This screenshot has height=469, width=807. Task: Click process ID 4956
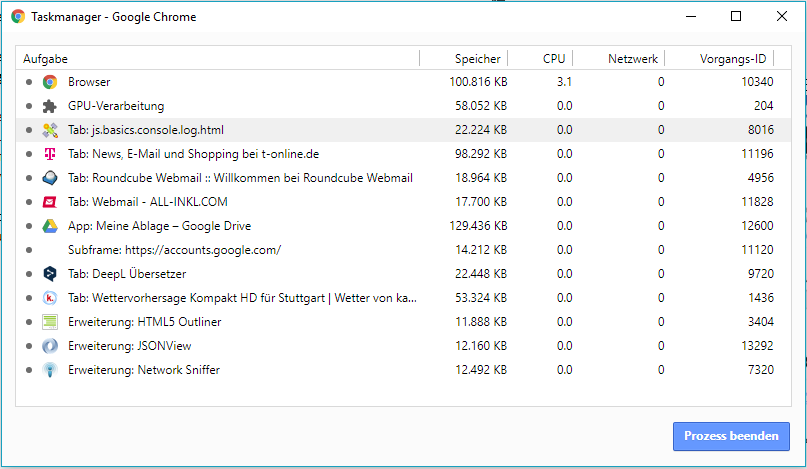761,178
